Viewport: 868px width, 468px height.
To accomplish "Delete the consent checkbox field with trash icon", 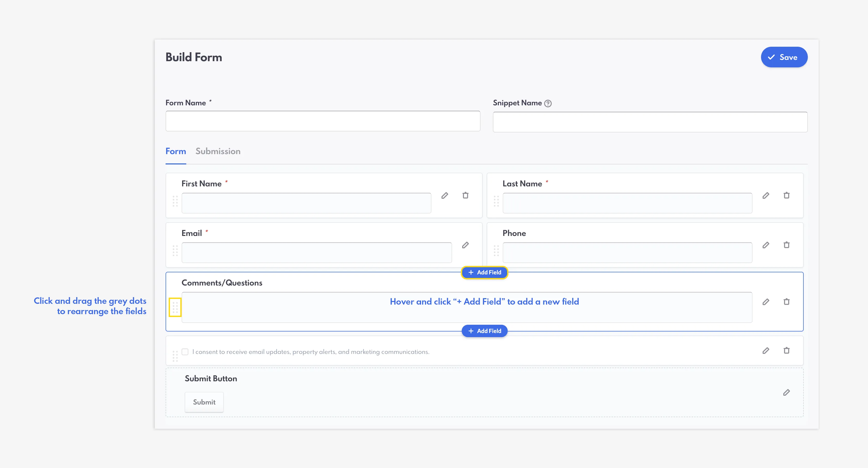I will tap(786, 351).
